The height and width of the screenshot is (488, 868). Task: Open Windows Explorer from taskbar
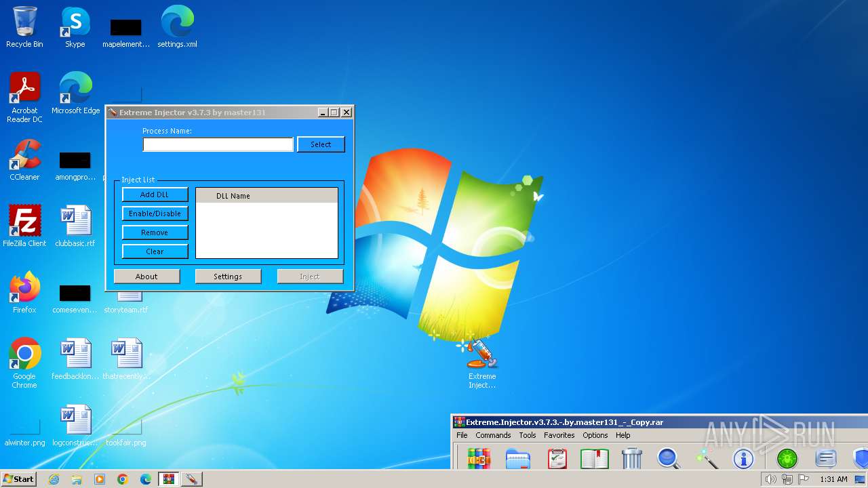point(77,479)
